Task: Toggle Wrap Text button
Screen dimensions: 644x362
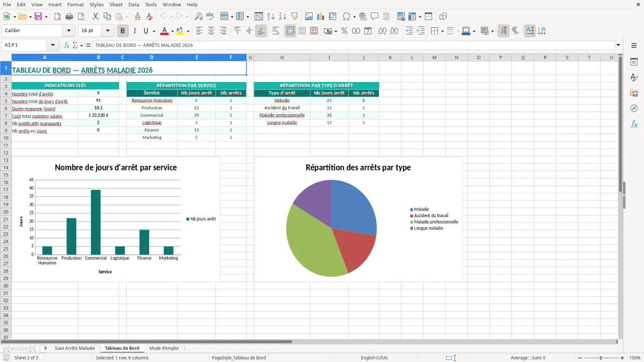Action: click(x=276, y=31)
